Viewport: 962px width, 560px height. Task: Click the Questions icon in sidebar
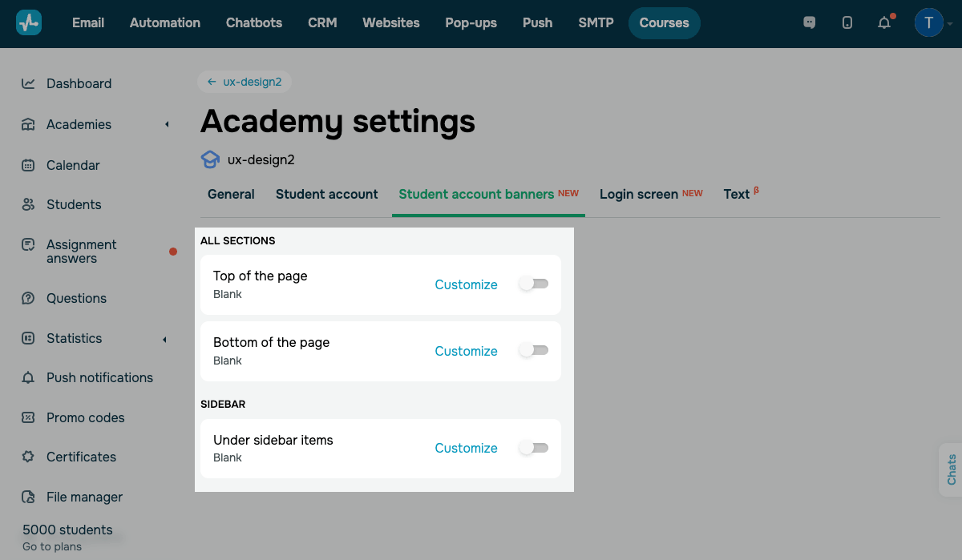tap(29, 298)
